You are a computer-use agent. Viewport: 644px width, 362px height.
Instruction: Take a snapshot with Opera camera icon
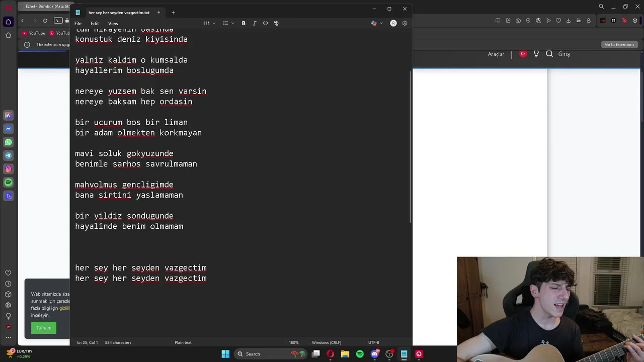click(518, 21)
